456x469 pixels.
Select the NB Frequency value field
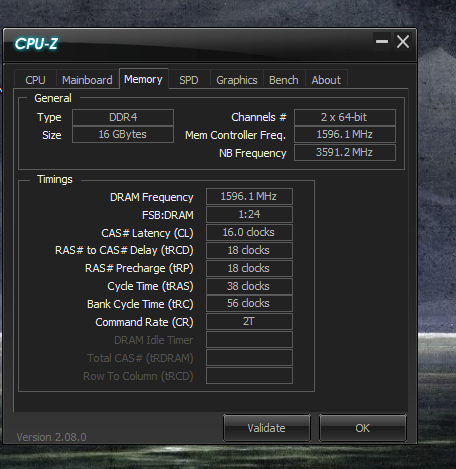click(345, 153)
